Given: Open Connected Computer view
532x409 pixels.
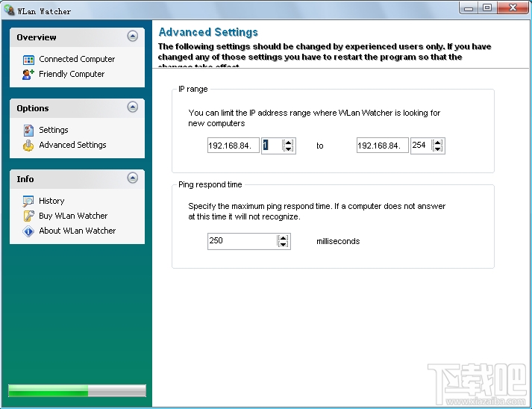Looking at the screenshot, I should (77, 59).
